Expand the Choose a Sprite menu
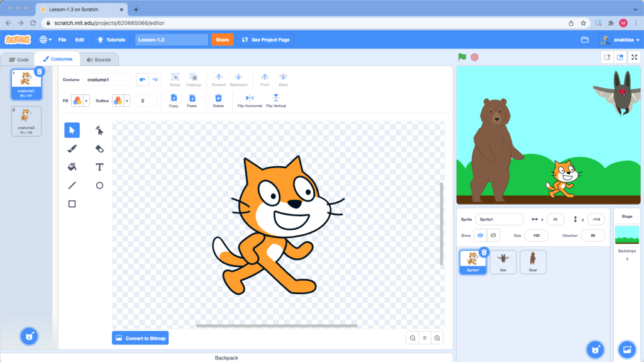 [596, 349]
